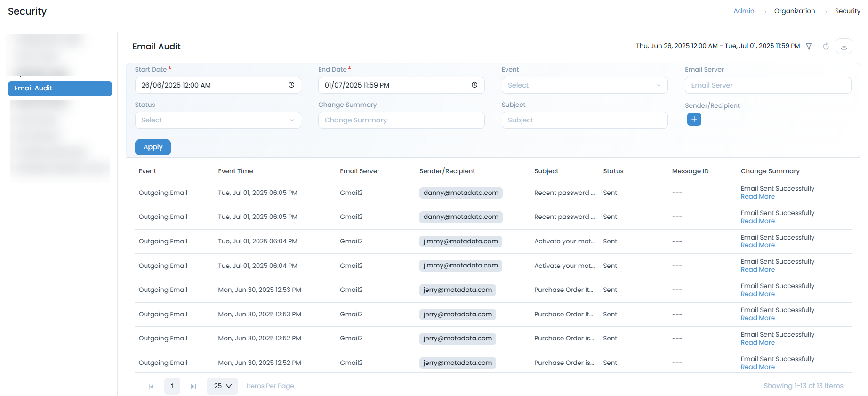Click the first 'Tue, Jul 01, 2025 06:05 PM' cell
868x396 pixels.
coord(257,193)
